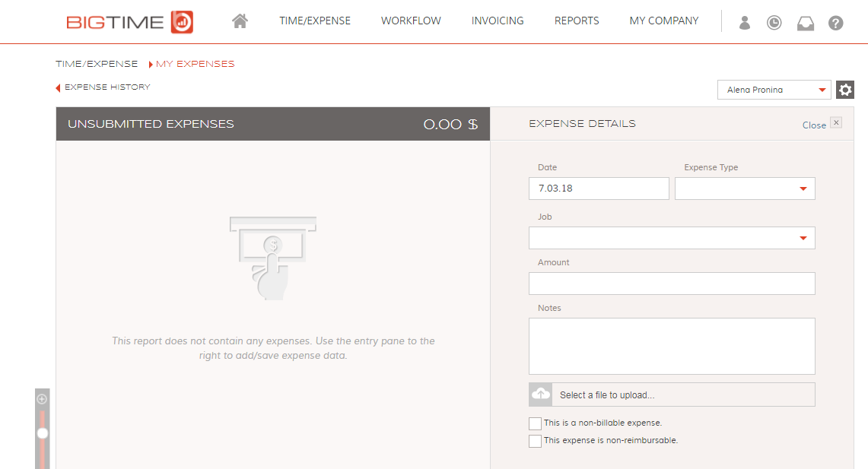Open the INVOICING menu
The height and width of the screenshot is (469, 868).
click(498, 21)
